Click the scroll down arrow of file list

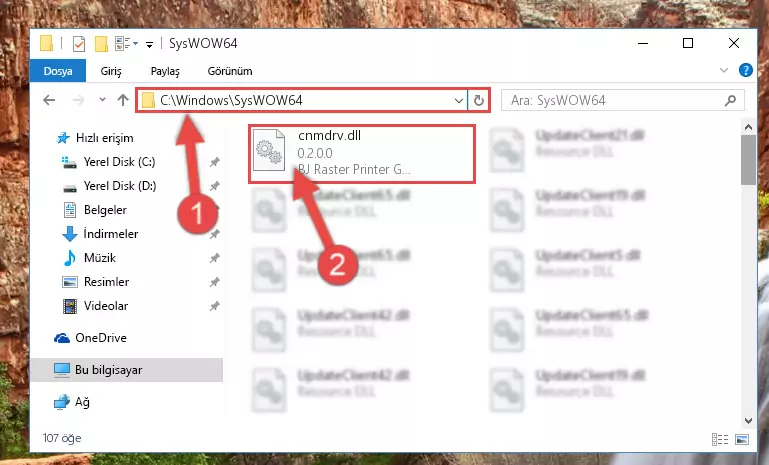(x=748, y=420)
